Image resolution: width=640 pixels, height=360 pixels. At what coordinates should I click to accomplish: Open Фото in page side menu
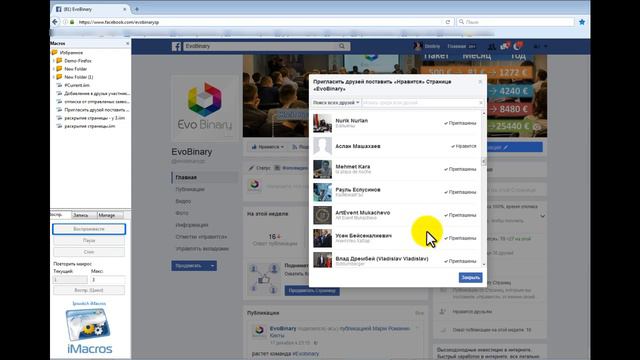pos(182,213)
